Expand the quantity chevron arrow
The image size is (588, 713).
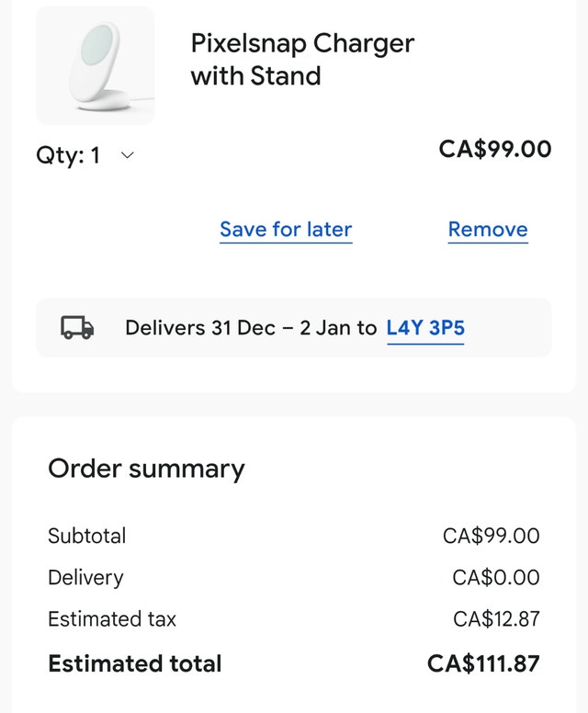pos(128,156)
